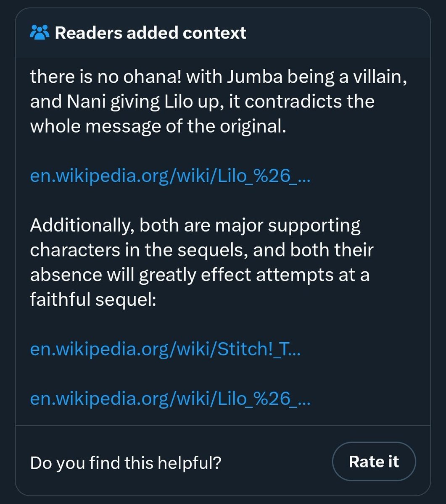
Task: Click the "Do you find this helpful?" prompt
Action: 126,463
